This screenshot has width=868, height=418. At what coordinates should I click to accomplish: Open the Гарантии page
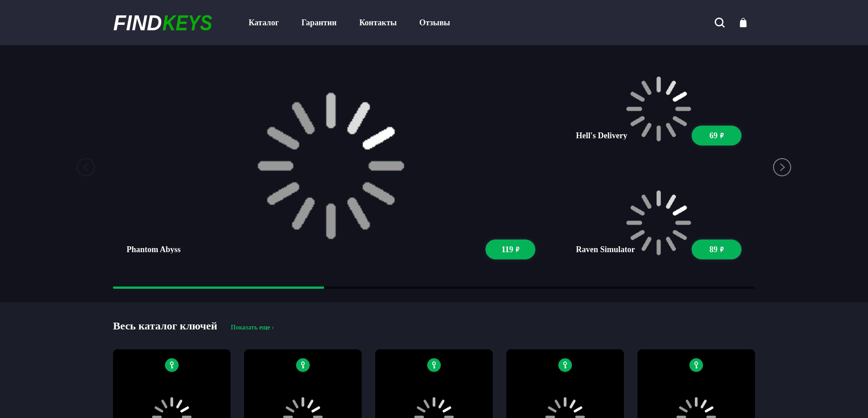(319, 23)
